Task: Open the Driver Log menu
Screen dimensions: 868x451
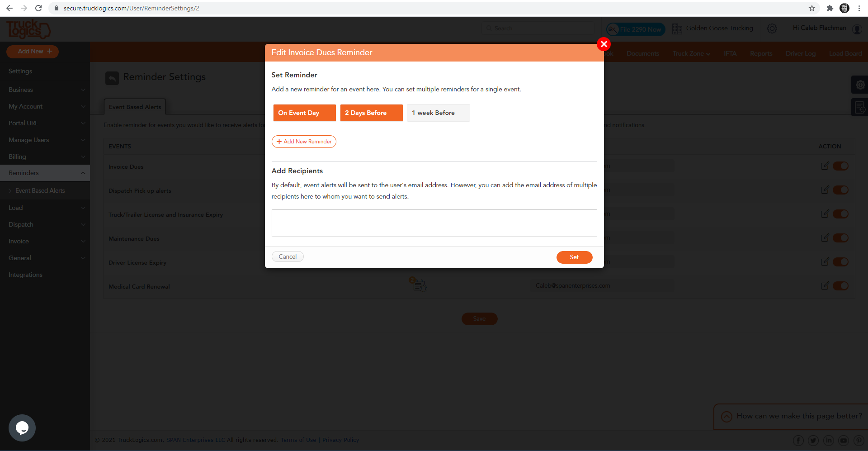Action: (800, 53)
